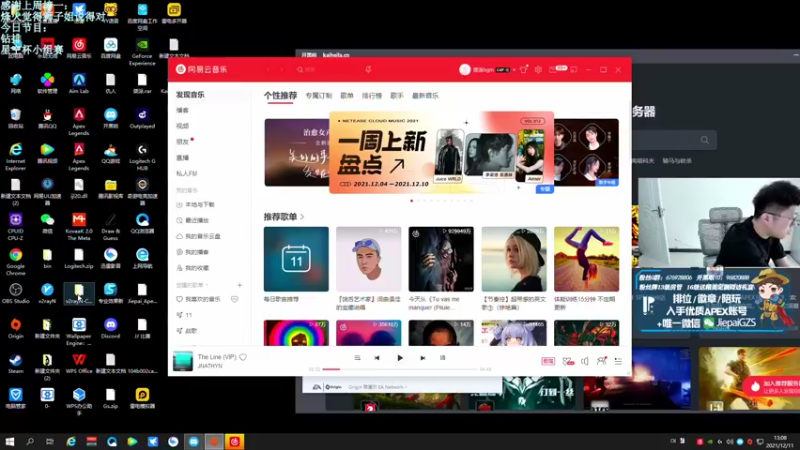
Task: Switch to the 专属定制 tab
Action: tap(318, 95)
